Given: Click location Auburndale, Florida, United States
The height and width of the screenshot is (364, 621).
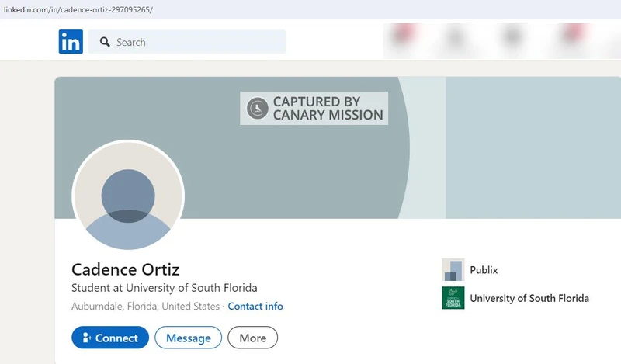Looking at the screenshot, I should (145, 306).
